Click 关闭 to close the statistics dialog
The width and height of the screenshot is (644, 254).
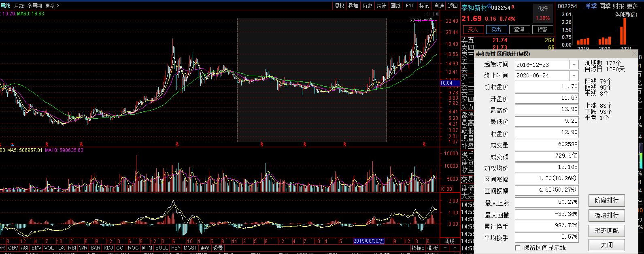coord(606,245)
